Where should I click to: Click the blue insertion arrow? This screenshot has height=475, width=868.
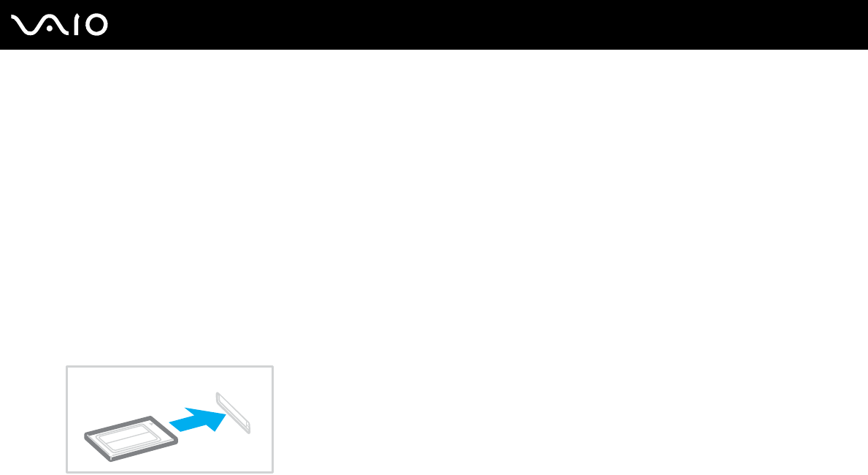click(198, 419)
